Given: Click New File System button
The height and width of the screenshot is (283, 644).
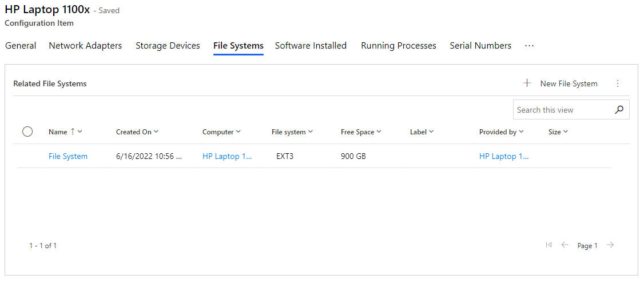Looking at the screenshot, I should pos(560,83).
